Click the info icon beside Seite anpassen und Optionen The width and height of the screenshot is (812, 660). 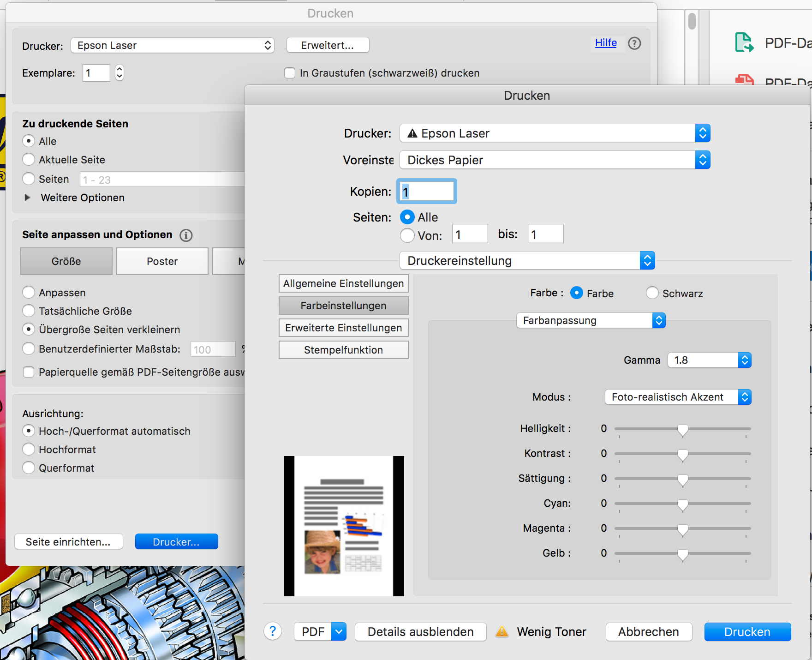pos(186,235)
